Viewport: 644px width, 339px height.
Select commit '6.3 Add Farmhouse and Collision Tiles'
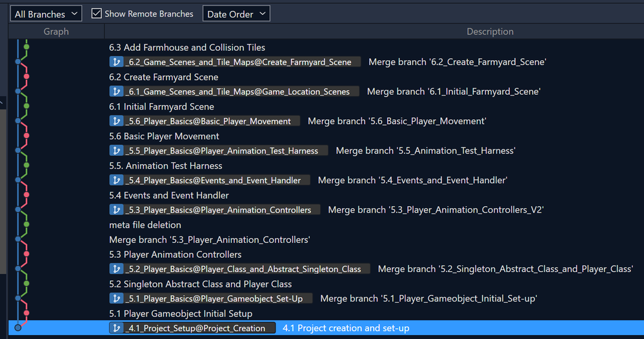pos(187,47)
